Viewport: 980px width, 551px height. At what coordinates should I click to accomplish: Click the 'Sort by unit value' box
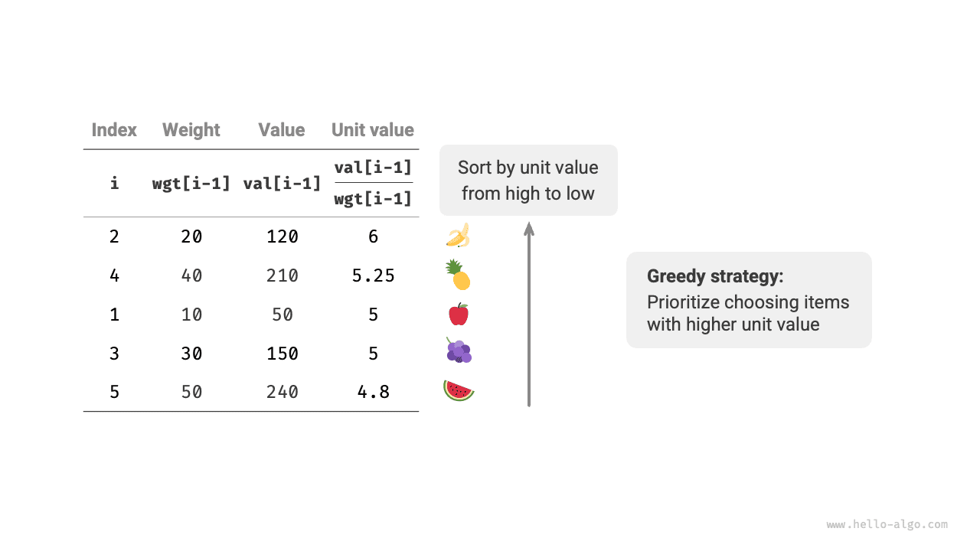(528, 181)
